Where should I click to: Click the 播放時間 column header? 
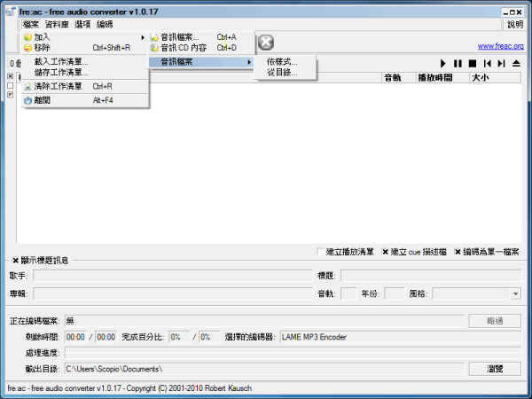442,78
